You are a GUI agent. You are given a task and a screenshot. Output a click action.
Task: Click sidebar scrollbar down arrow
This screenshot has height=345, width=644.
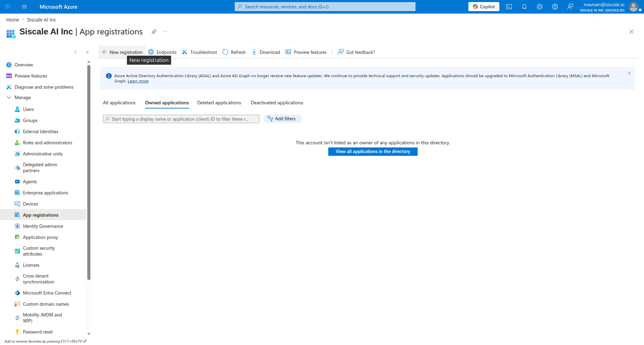tap(89, 334)
